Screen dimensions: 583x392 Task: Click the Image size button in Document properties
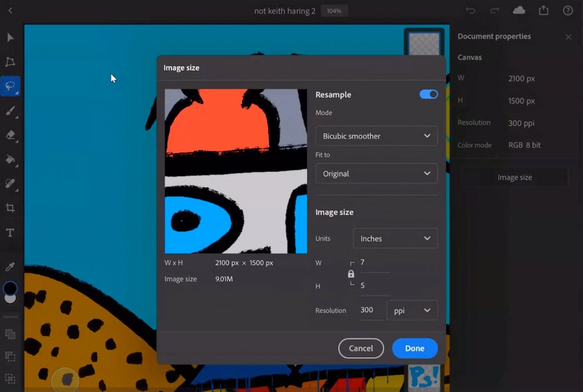click(x=515, y=178)
